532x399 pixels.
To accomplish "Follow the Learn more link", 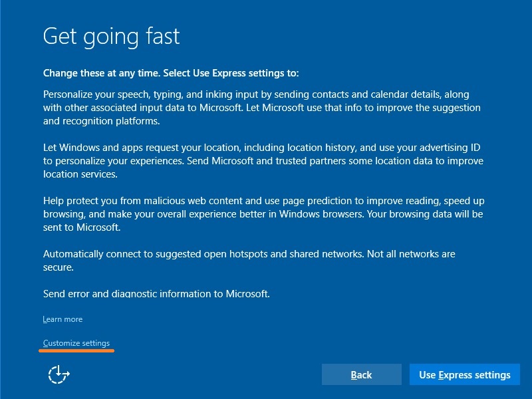I will click(x=63, y=319).
